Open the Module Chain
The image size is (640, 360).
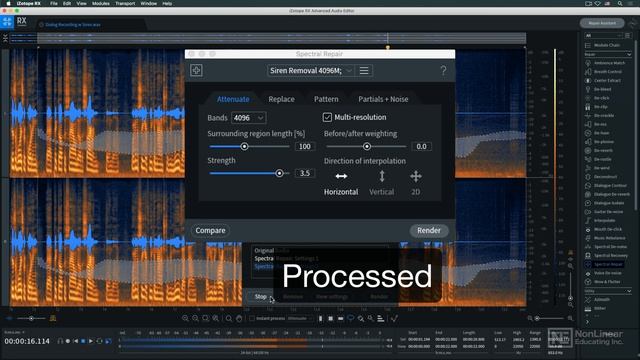tap(603, 45)
